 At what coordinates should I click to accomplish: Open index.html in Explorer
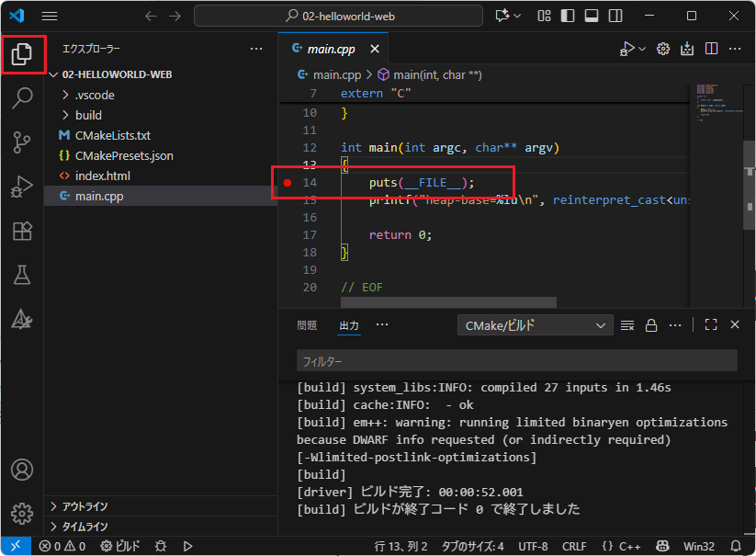161,176
